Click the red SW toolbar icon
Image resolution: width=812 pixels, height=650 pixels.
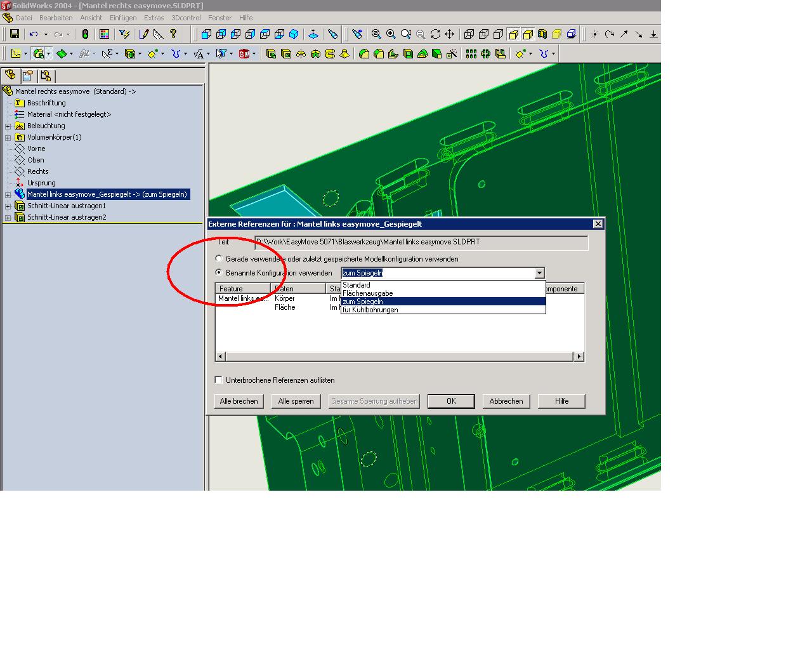[x=244, y=54]
